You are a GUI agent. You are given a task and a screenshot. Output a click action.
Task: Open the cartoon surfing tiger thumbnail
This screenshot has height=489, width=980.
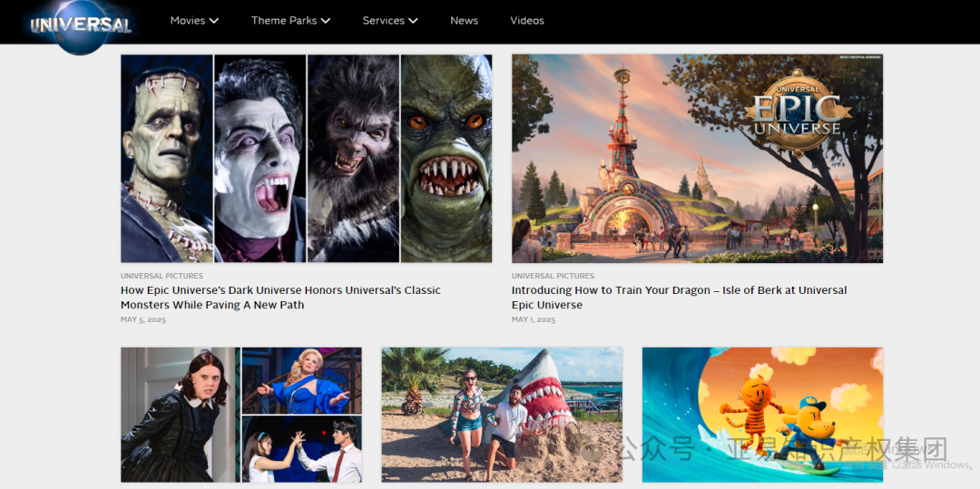coord(762,414)
